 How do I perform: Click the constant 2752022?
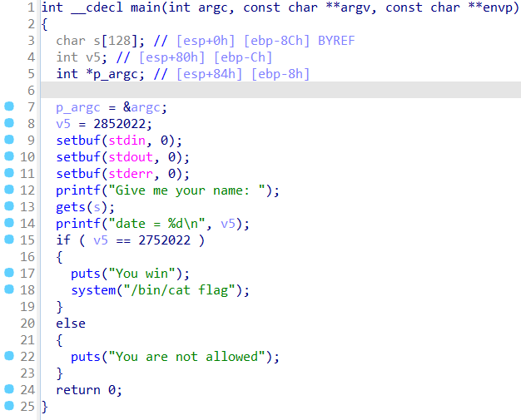(165, 240)
